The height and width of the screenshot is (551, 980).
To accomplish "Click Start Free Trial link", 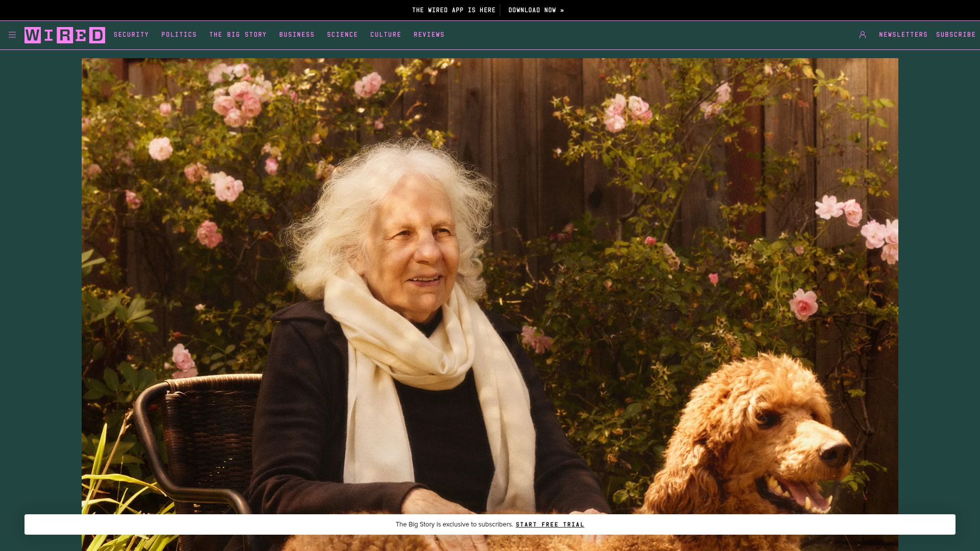I will pyautogui.click(x=550, y=524).
